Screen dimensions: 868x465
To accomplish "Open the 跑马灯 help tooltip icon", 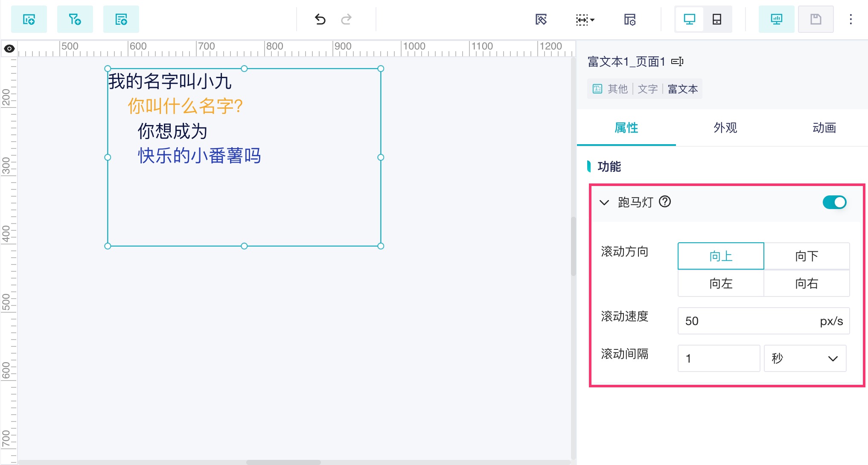I will (x=665, y=201).
